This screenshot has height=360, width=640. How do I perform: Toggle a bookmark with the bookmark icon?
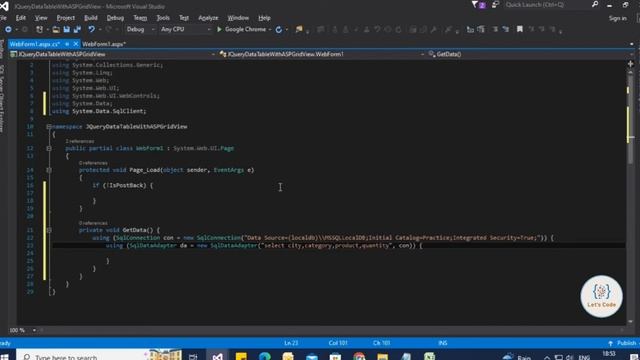point(520,29)
